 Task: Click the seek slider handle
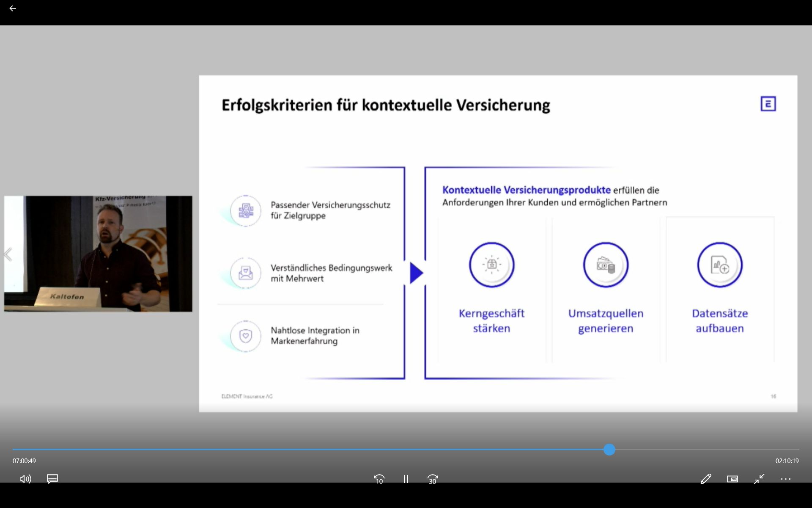click(x=609, y=450)
